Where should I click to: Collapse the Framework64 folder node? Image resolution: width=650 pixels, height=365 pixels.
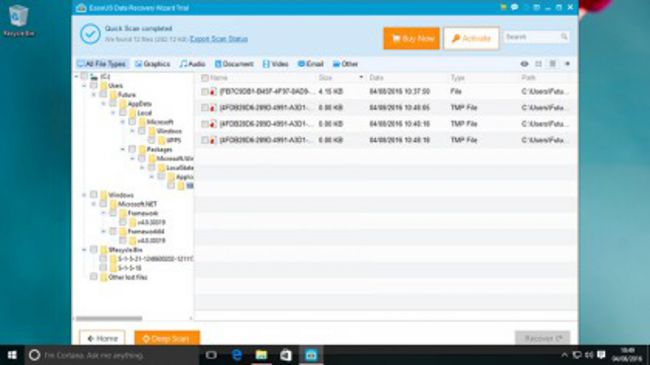(104, 231)
